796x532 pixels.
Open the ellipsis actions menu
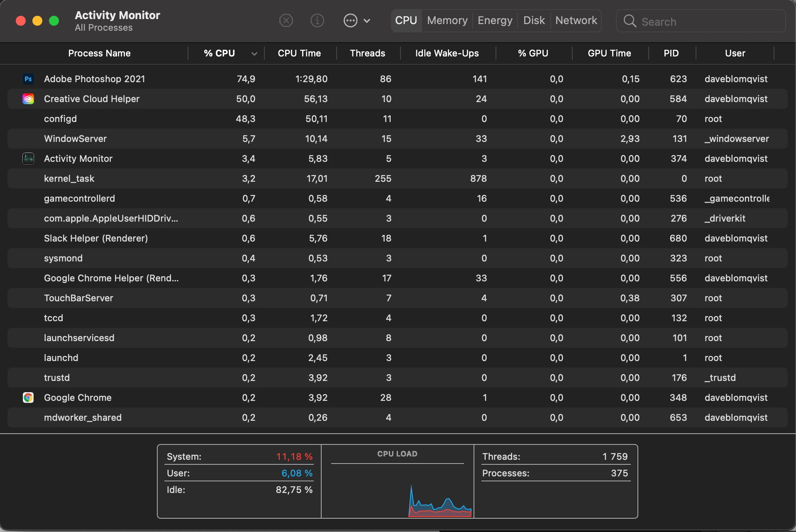(356, 20)
